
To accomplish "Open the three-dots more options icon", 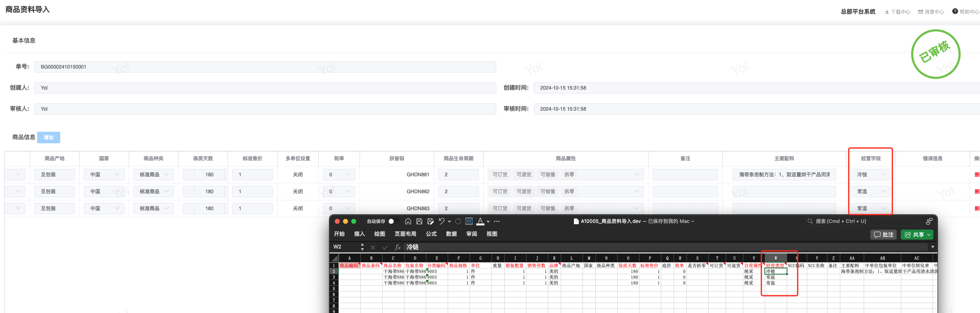I will [x=497, y=221].
